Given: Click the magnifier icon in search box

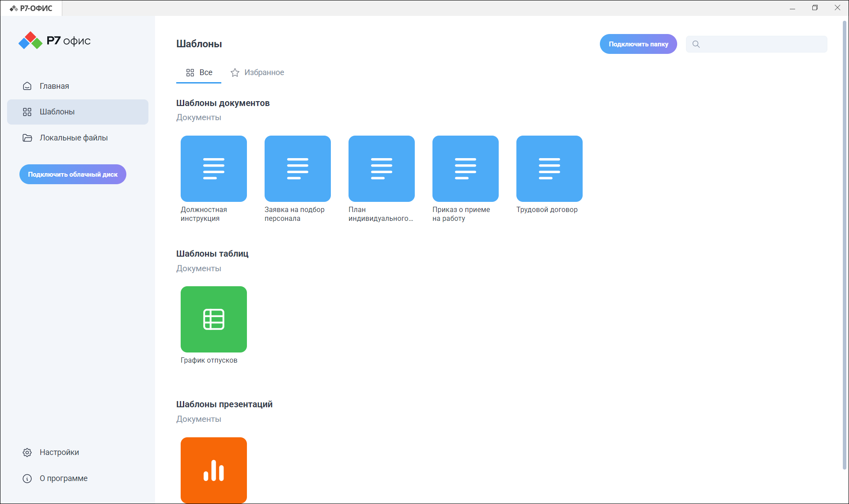Looking at the screenshot, I should tap(696, 44).
